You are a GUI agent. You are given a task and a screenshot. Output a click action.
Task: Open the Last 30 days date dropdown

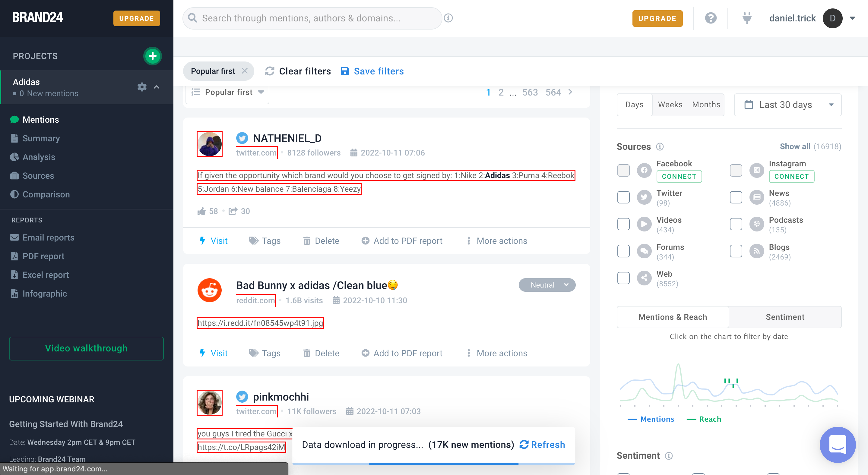[787, 105]
